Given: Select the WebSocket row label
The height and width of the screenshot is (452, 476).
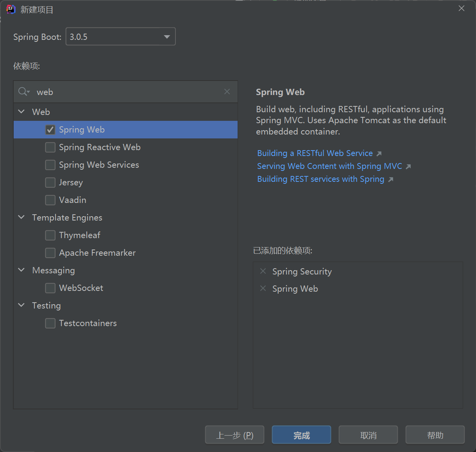Looking at the screenshot, I should pyautogui.click(x=81, y=288).
